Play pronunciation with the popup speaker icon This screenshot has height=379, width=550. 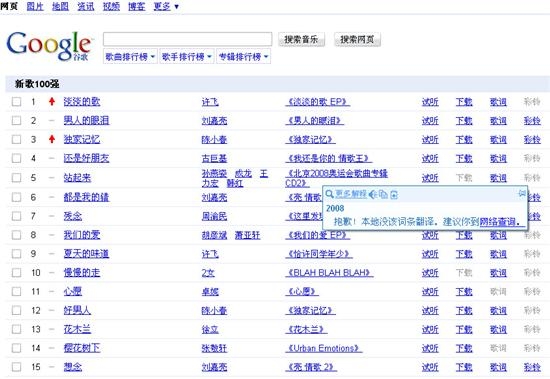pos(373,194)
